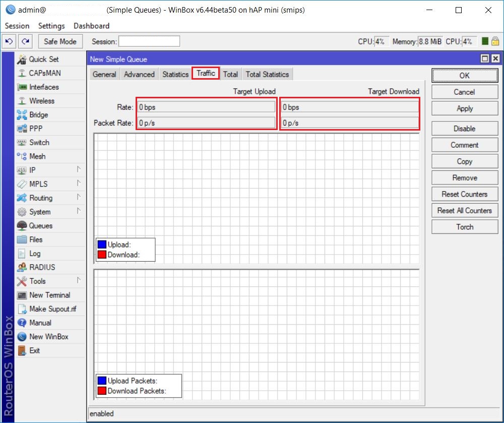Open Quick Set icon in sidebar
504x423 pixels.
point(22,59)
